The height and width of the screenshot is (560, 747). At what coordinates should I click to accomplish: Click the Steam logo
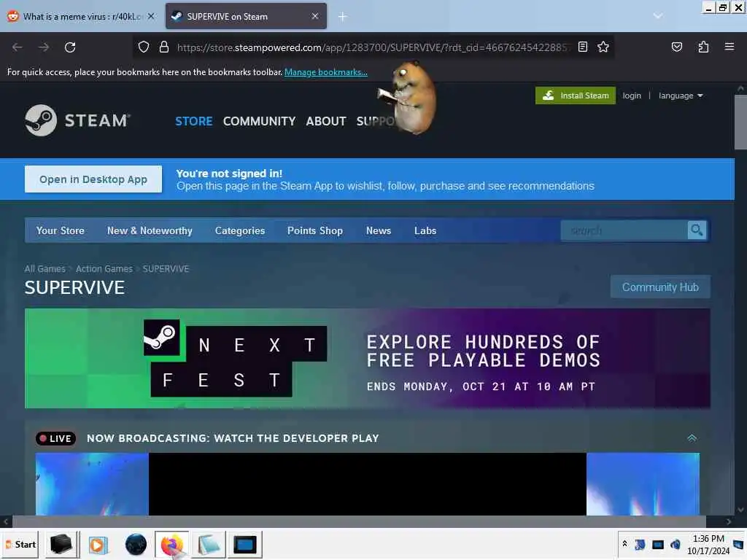pyautogui.click(x=77, y=120)
